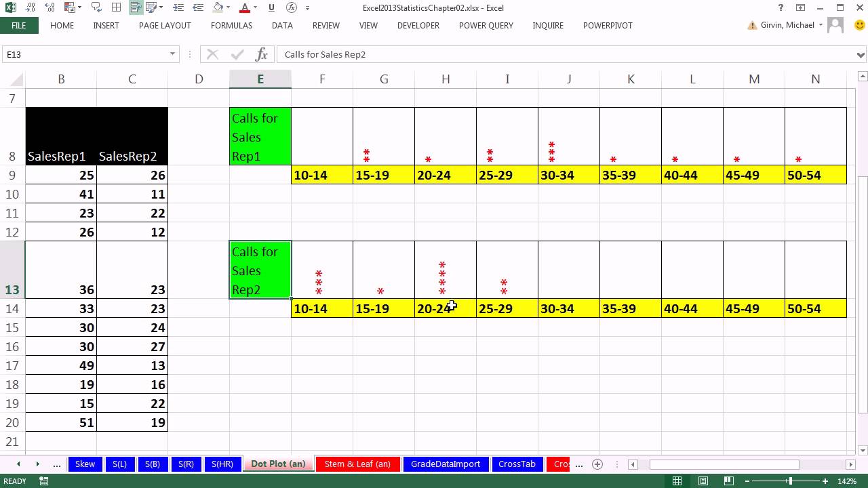Click the zoom in plus button
The height and width of the screenshot is (488, 868).
(825, 481)
